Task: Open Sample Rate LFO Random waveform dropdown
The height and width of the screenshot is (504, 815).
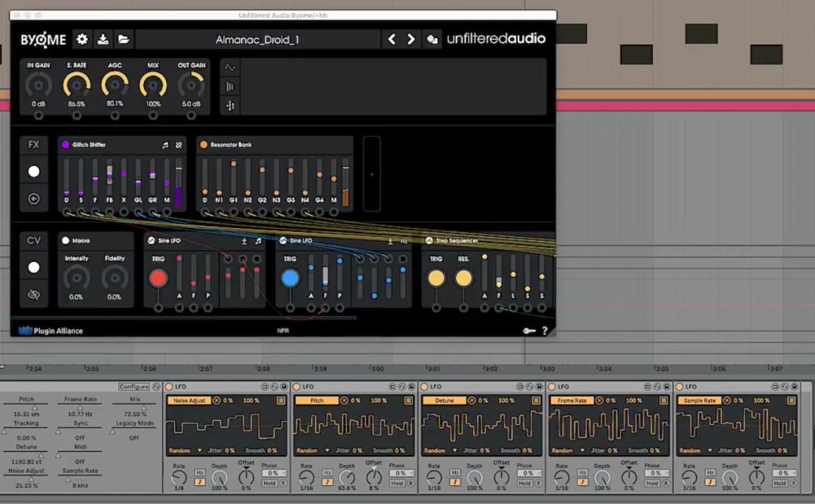Action: coord(696,450)
